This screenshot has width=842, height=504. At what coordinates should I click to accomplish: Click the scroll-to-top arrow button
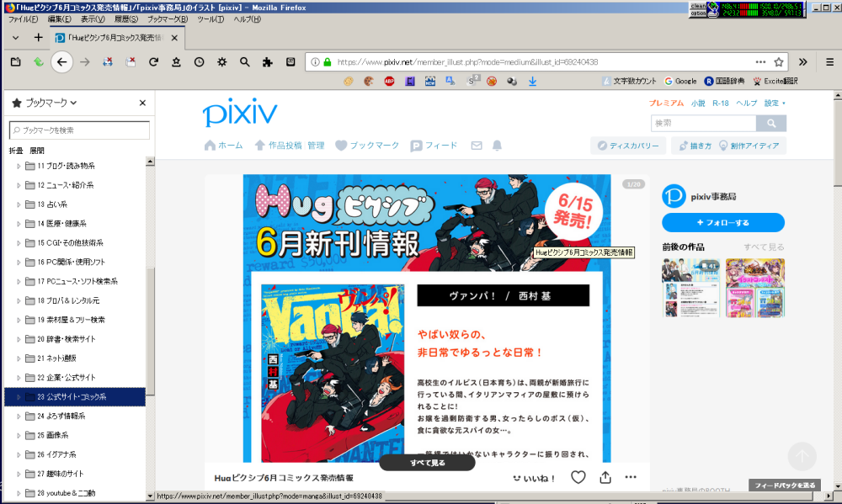(x=802, y=456)
